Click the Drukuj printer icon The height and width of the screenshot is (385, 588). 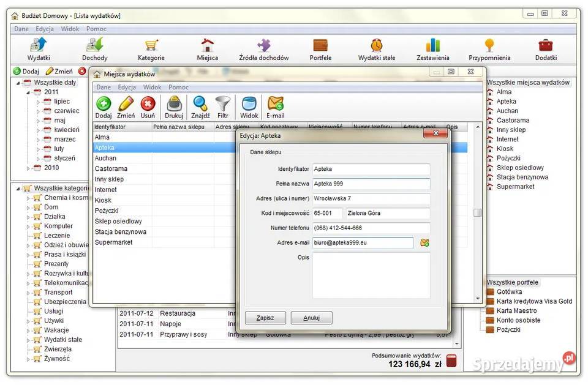[x=174, y=107]
